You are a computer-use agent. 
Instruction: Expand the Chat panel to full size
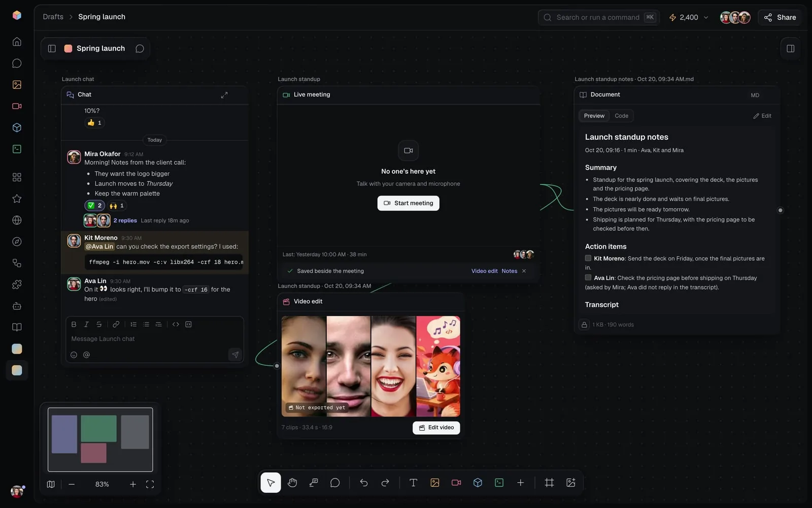point(224,95)
